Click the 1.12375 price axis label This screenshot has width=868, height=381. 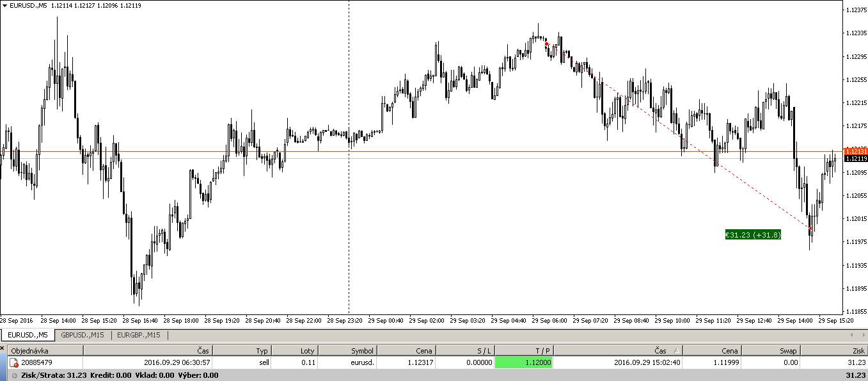[x=855, y=10]
